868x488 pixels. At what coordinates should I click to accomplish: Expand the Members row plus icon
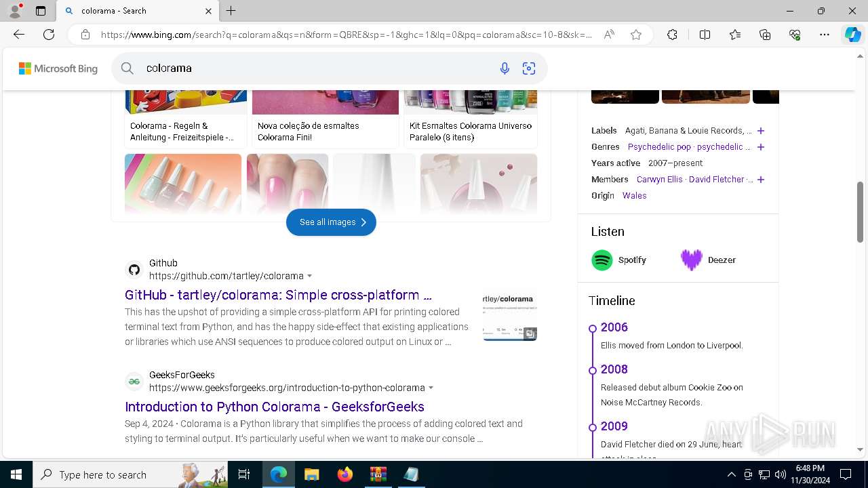click(x=761, y=180)
